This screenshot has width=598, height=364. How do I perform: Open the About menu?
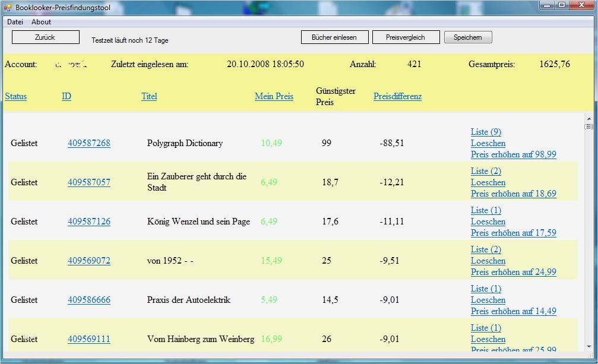click(x=41, y=22)
